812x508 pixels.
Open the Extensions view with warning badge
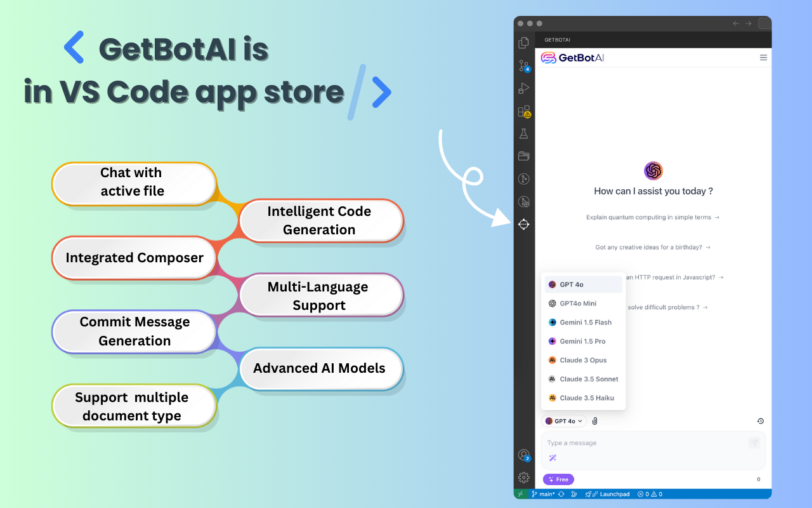pyautogui.click(x=523, y=111)
